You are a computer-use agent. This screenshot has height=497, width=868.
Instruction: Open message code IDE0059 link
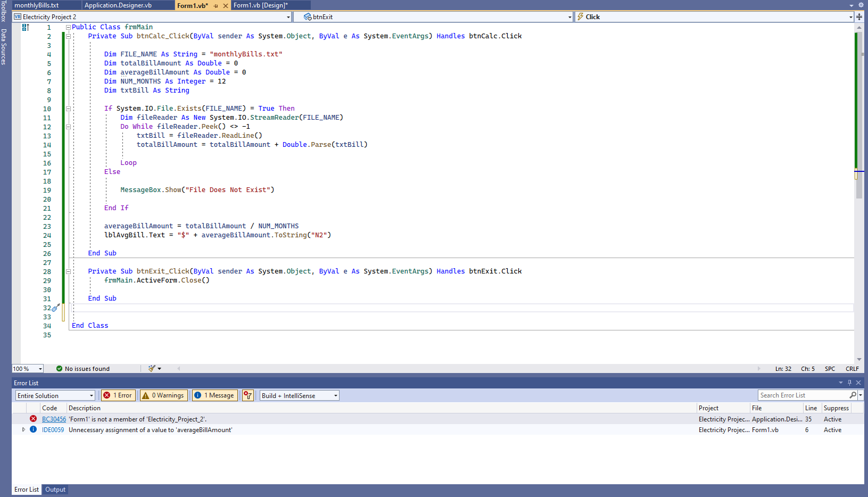point(53,430)
